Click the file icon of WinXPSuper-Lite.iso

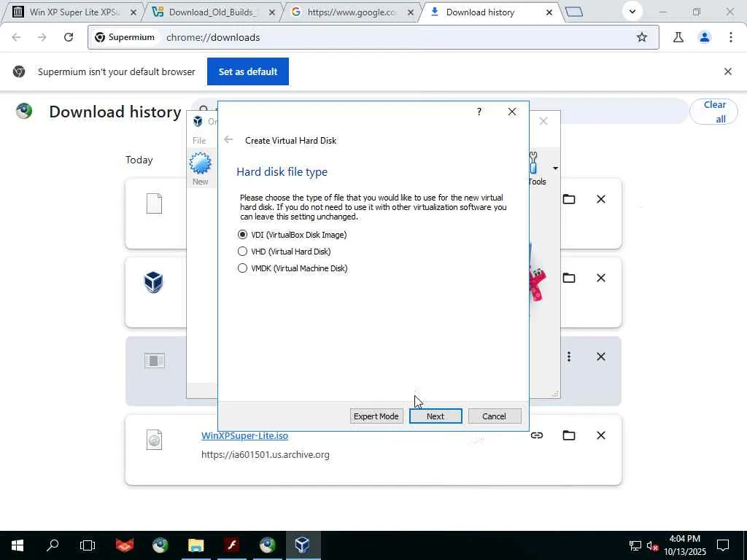(154, 440)
